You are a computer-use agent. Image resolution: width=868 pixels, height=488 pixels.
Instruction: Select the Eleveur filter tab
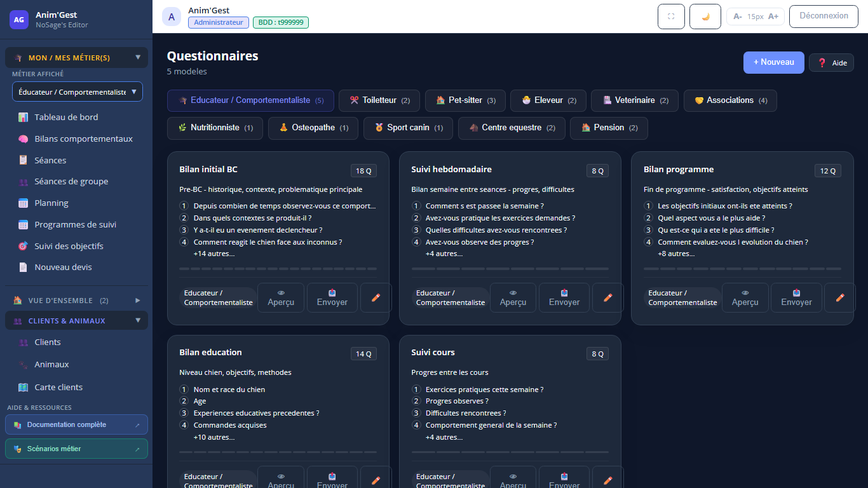pyautogui.click(x=548, y=100)
